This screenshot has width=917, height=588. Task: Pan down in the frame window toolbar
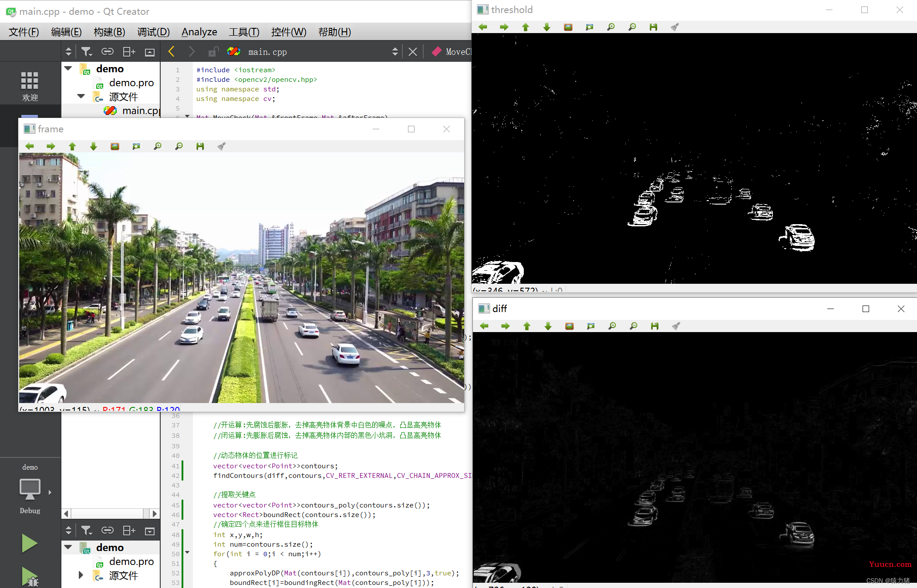[x=94, y=146]
